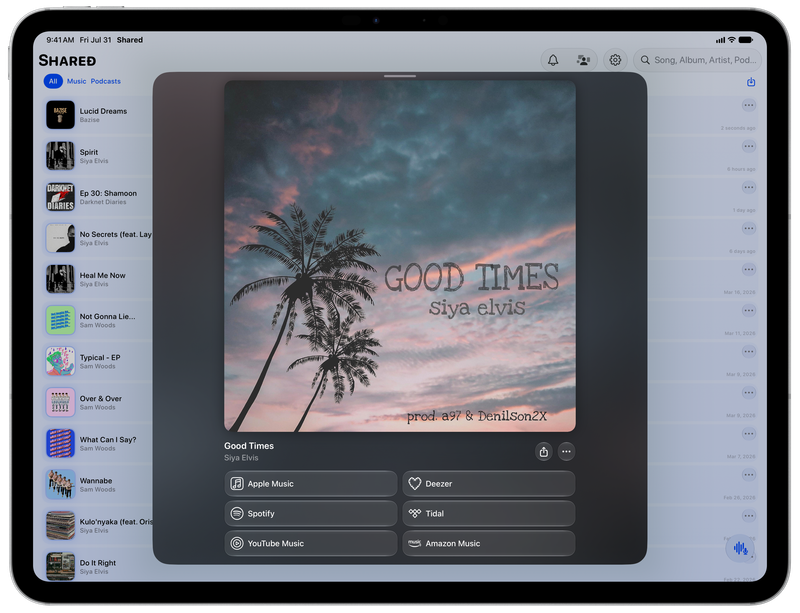This screenshot has height=613, width=800.
Task: Select the Spirit song title
Action: click(89, 152)
